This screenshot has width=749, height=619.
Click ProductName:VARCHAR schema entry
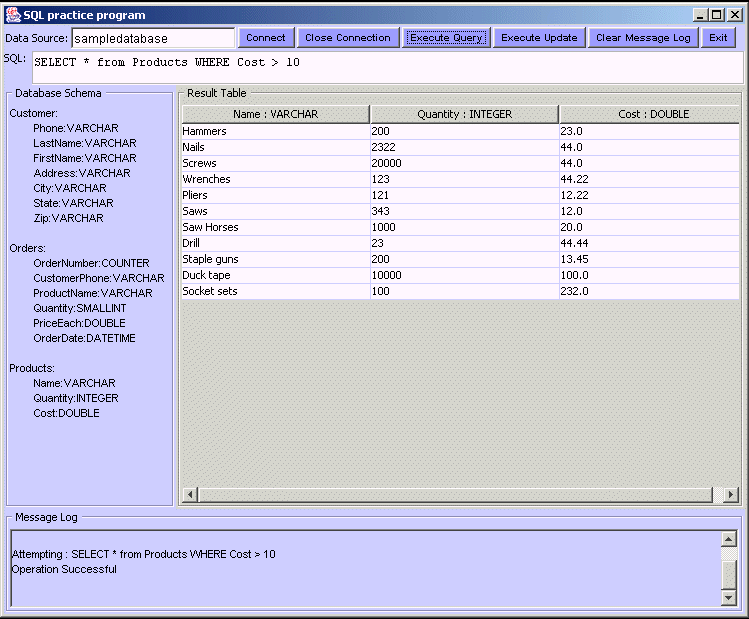[93, 293]
